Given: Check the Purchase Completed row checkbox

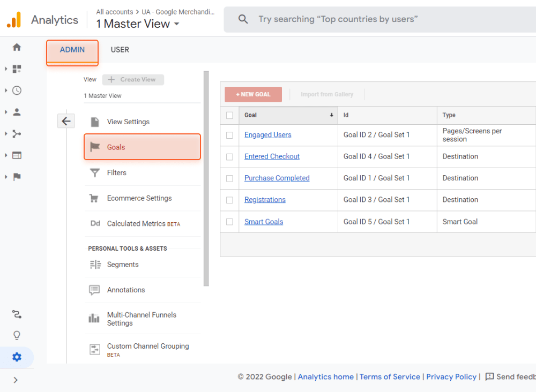Looking at the screenshot, I should coord(230,178).
